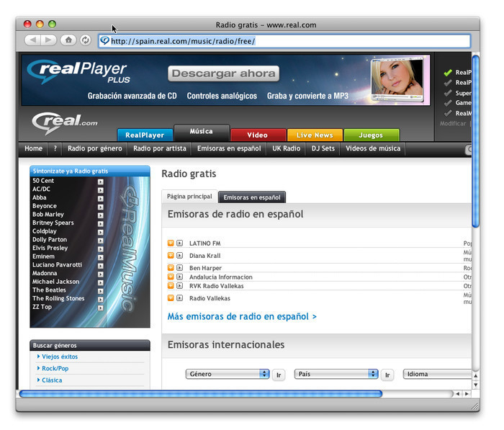The width and height of the screenshot is (504, 430).
Task: Click the horizontal scrollbar right arrow
Action: click(x=467, y=394)
